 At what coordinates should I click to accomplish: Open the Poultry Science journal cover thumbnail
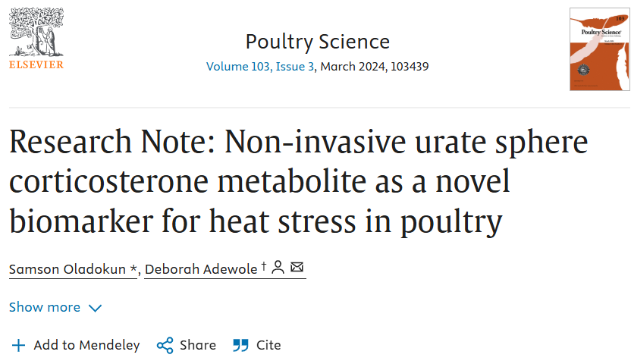click(x=600, y=49)
